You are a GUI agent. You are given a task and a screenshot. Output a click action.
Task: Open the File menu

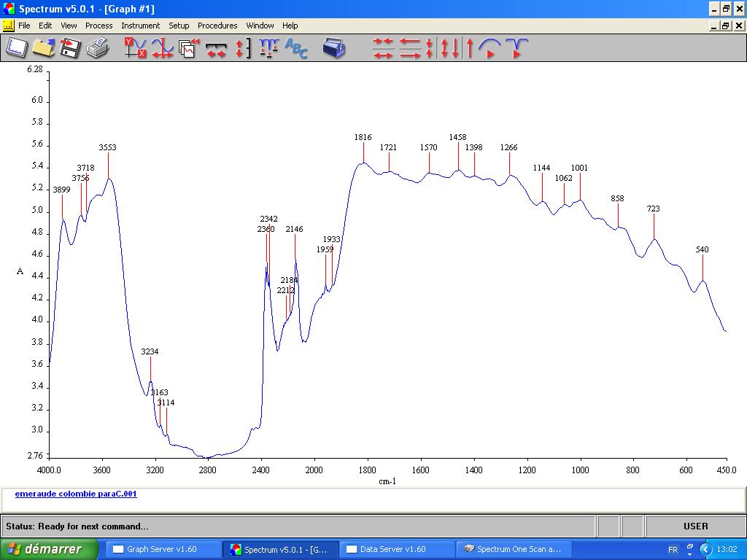(24, 26)
